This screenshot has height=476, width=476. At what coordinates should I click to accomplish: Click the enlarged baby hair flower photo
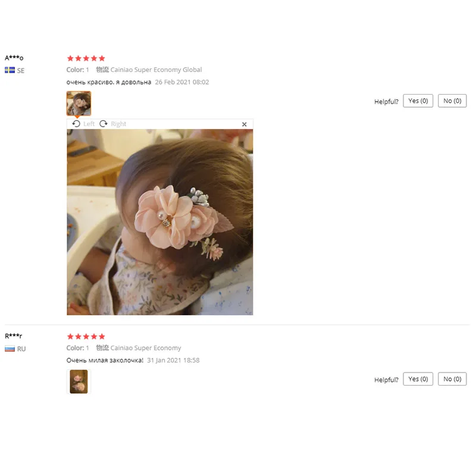coord(159,222)
